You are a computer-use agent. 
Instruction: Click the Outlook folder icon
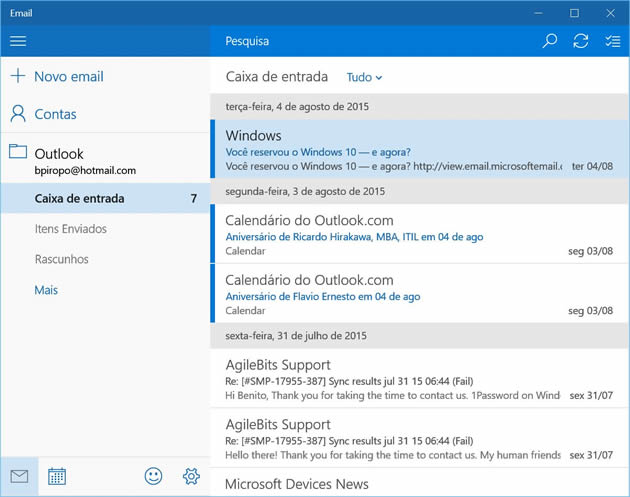[18, 151]
